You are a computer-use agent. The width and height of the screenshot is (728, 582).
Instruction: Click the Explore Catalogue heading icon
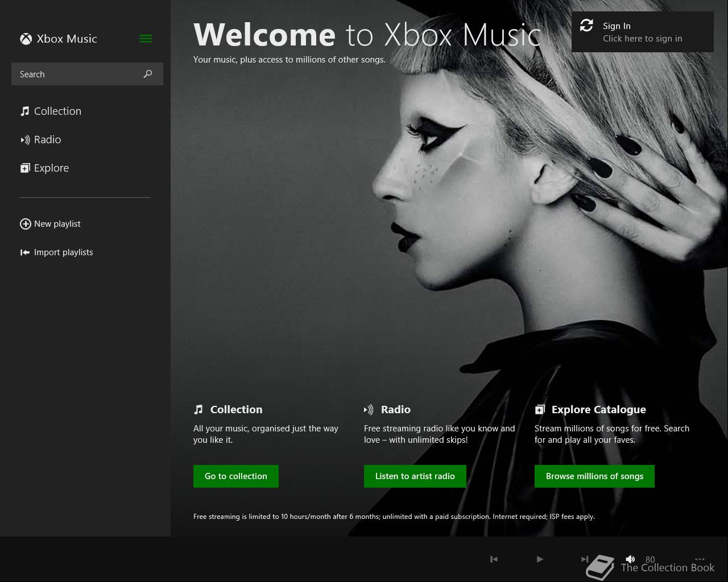coord(540,409)
